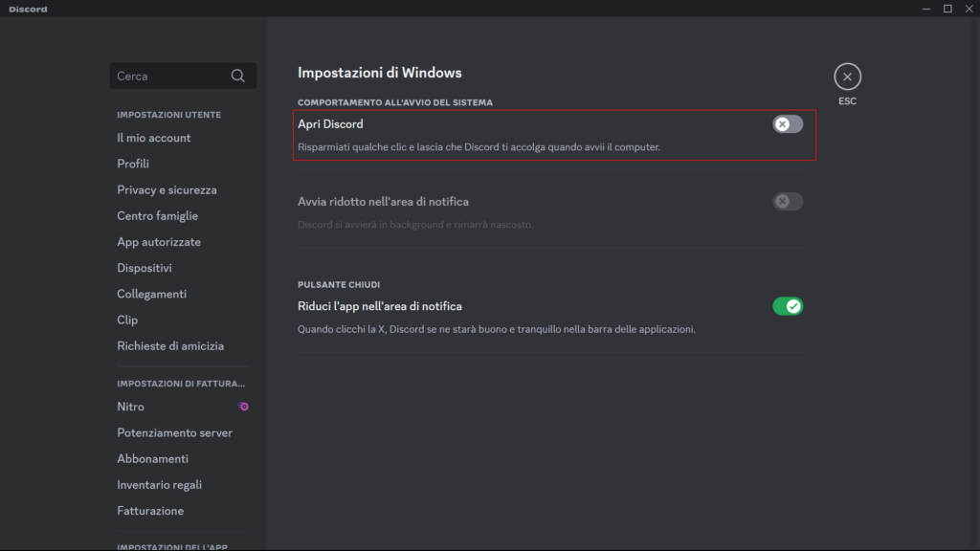Open Abbonamenti settings
980x551 pixels.
click(152, 459)
